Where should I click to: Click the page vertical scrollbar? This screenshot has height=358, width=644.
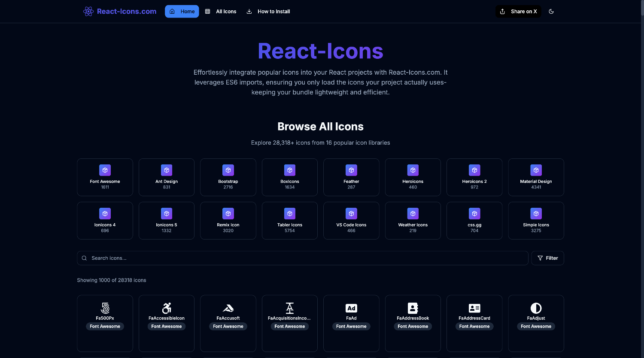pos(642,9)
